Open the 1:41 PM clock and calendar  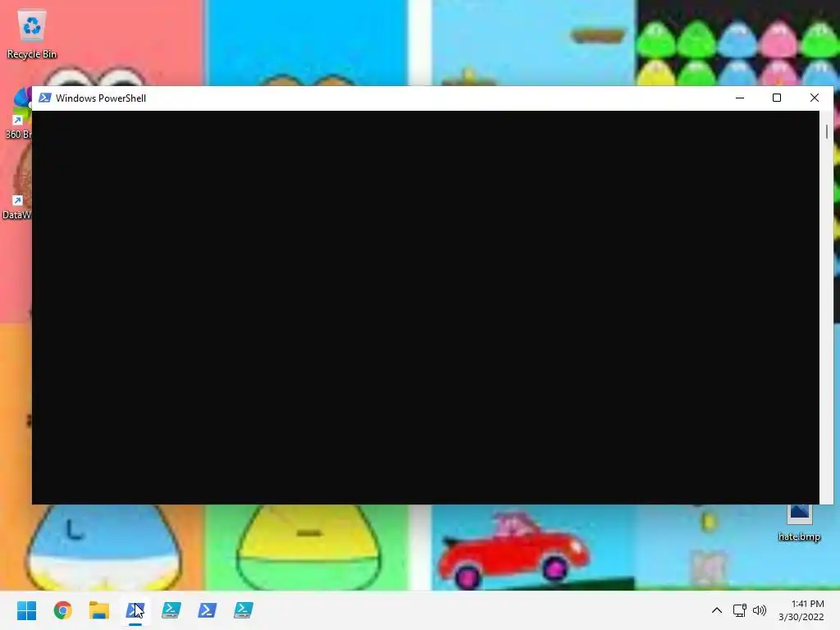coord(801,610)
